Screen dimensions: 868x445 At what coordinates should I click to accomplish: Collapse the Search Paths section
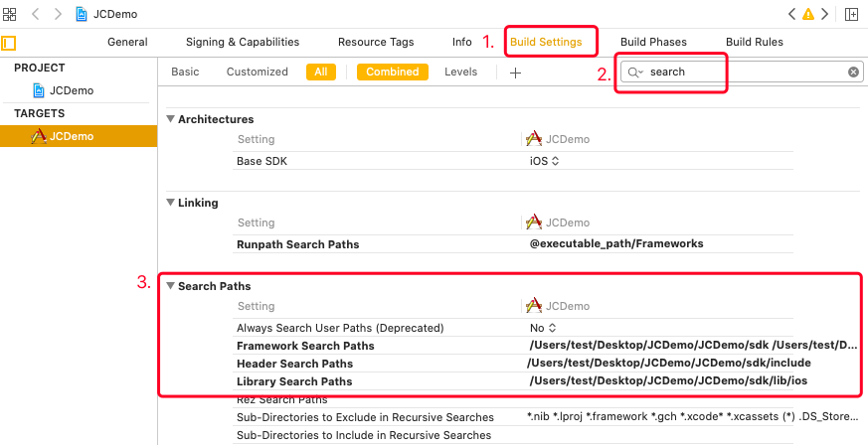171,286
